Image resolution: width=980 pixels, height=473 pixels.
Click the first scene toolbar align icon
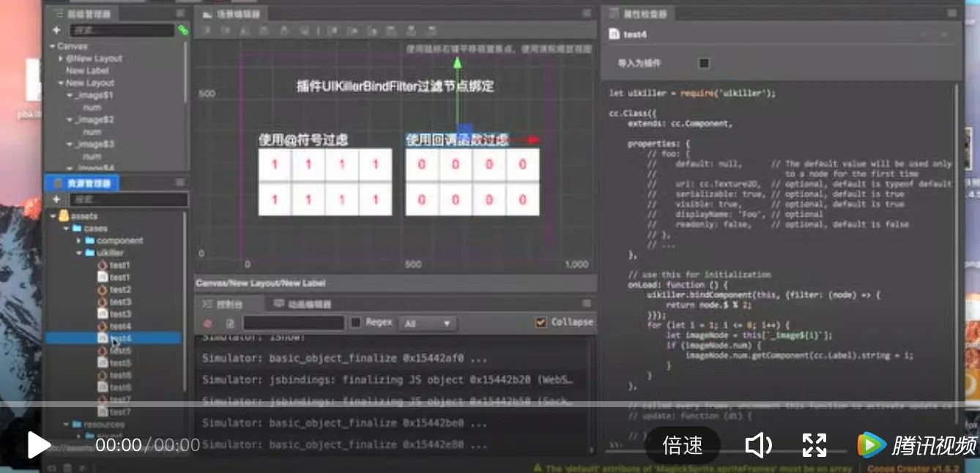tap(207, 31)
